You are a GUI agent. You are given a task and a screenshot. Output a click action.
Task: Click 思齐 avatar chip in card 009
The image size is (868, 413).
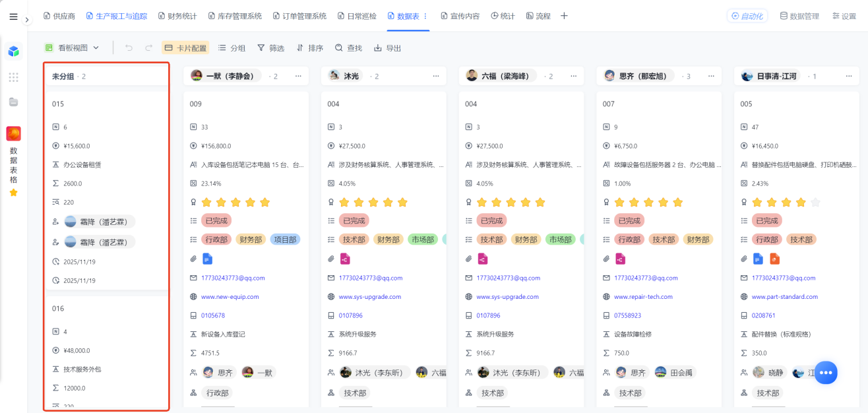coord(218,372)
